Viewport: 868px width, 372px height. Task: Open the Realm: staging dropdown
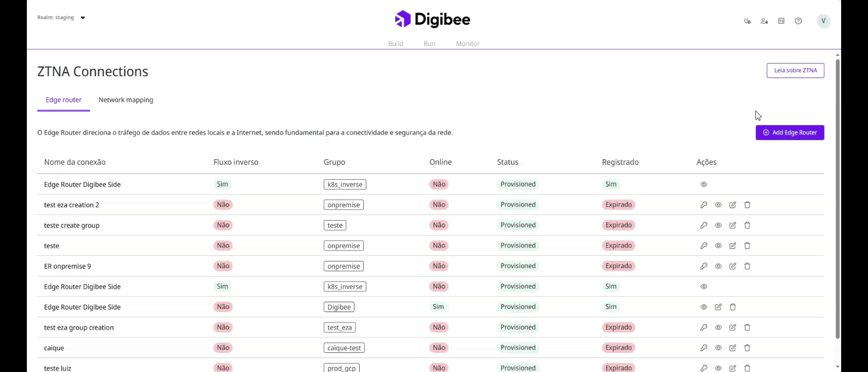[61, 18]
